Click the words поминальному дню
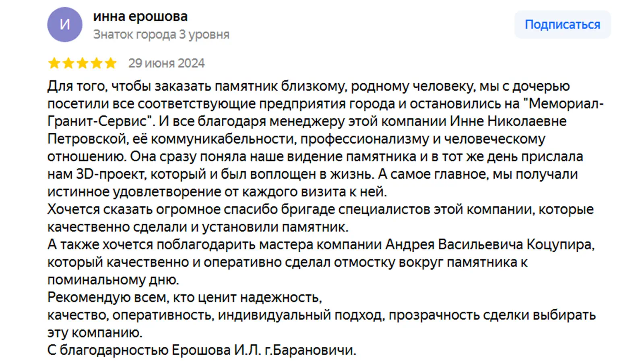Viewport: 644px width, 362px height. pos(113,280)
